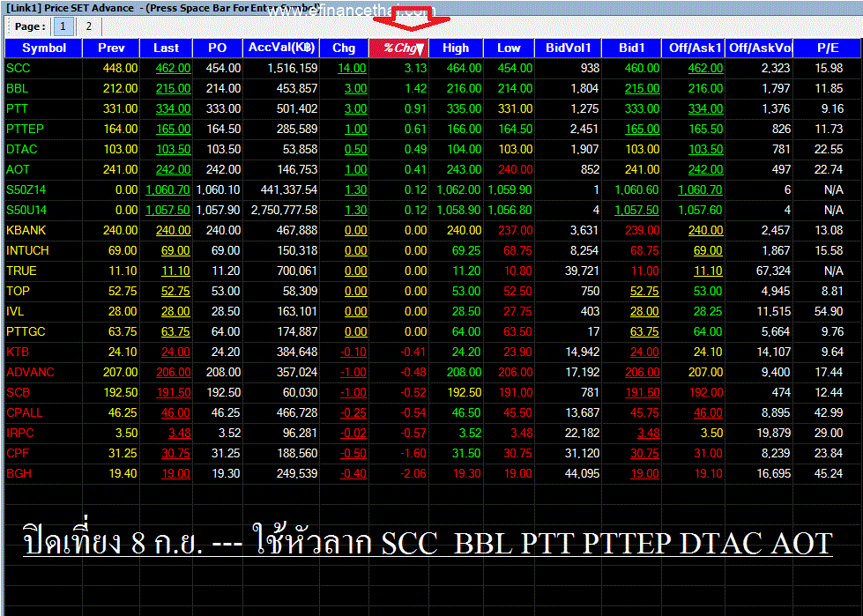Screen dimensions: 863x616
Task: Click TRUE accumulated value 700,061
Action: 297,271
